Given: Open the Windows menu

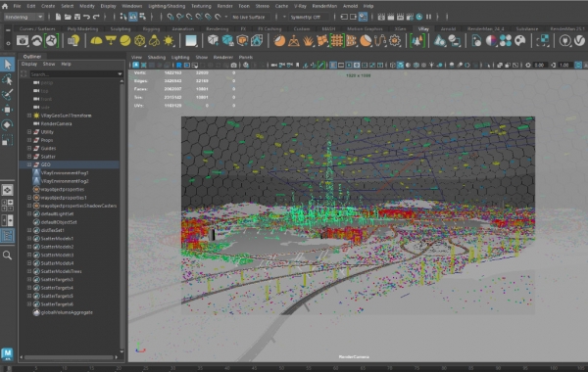Looking at the screenshot, I should click(x=131, y=6).
